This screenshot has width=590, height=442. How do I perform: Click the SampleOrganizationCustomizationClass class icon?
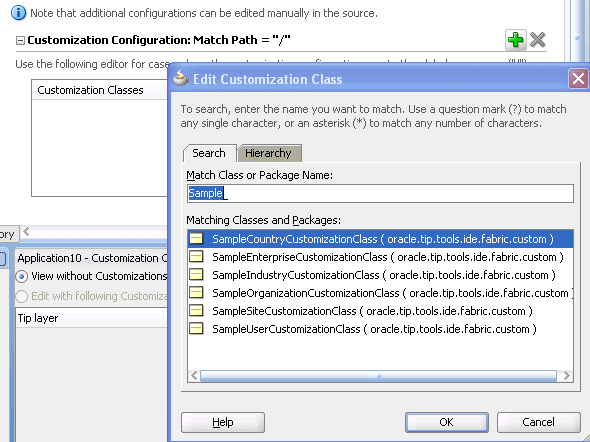(x=196, y=293)
